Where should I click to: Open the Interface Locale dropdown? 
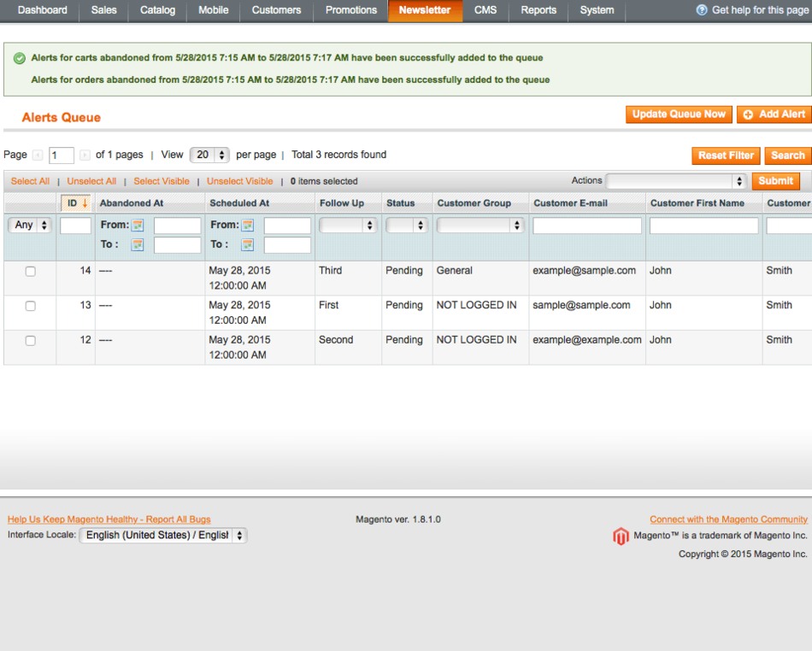click(x=162, y=536)
